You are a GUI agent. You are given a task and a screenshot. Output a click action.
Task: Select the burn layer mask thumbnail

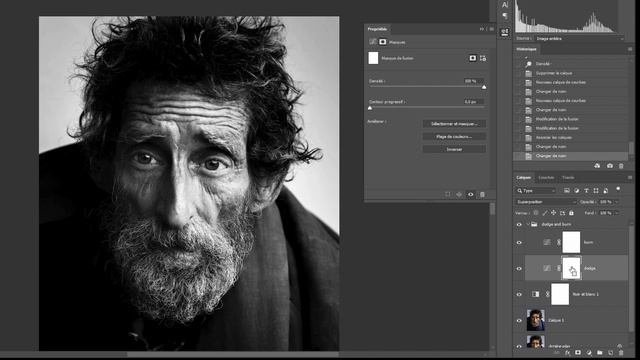coord(571,242)
